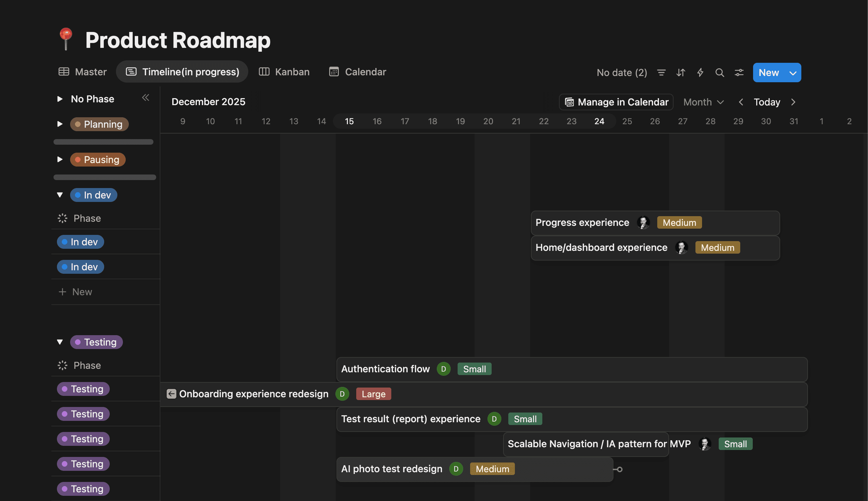Click the Phase spinner icon under In dev
The height and width of the screenshot is (501, 868).
click(x=62, y=218)
